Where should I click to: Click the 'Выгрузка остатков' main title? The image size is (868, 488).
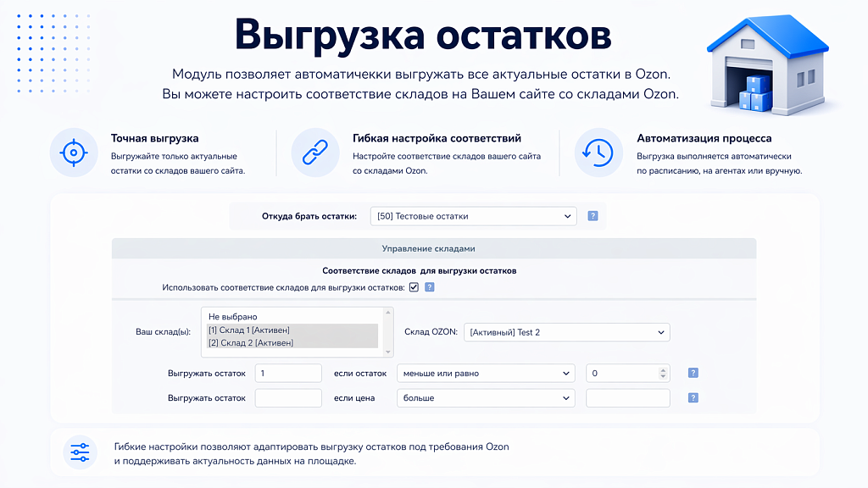point(423,36)
